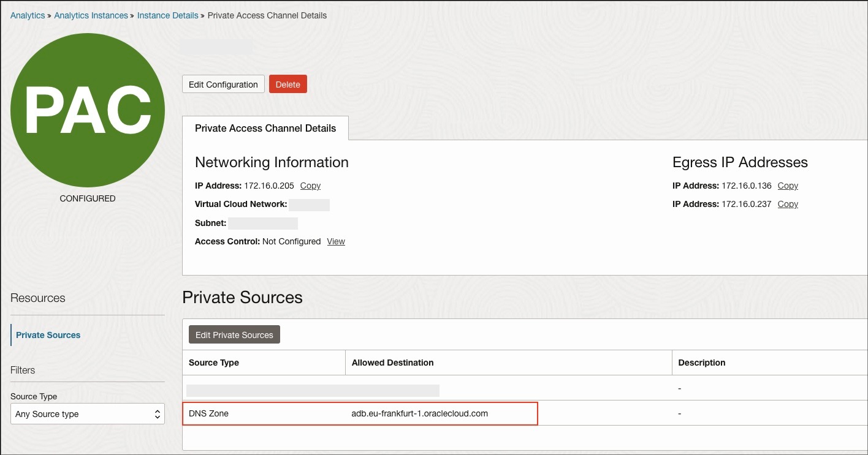Open the Analytics breadcrumb link
This screenshot has width=868, height=455.
click(x=27, y=15)
